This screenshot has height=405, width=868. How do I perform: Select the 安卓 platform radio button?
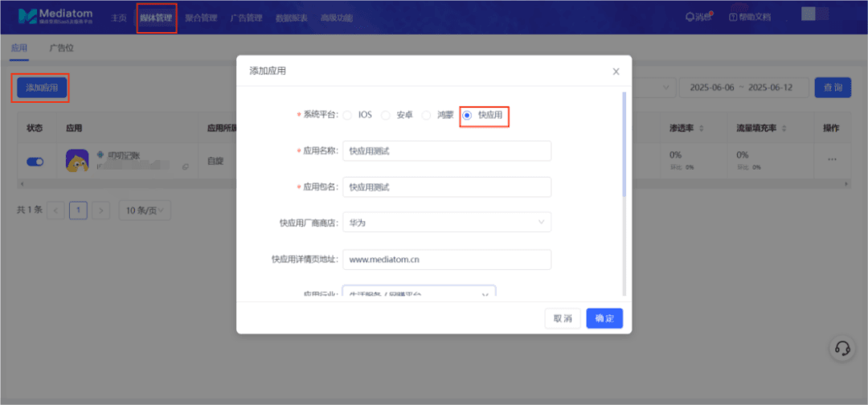pos(386,116)
